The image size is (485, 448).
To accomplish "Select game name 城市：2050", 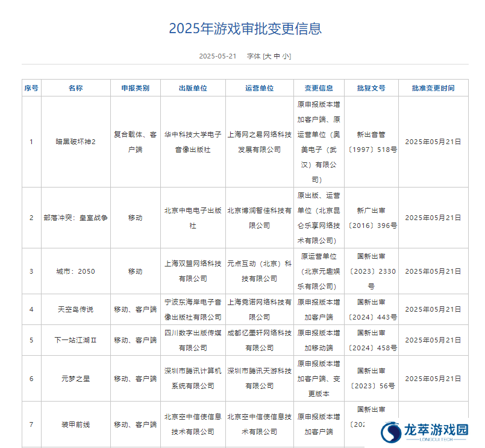I will click(x=76, y=271).
